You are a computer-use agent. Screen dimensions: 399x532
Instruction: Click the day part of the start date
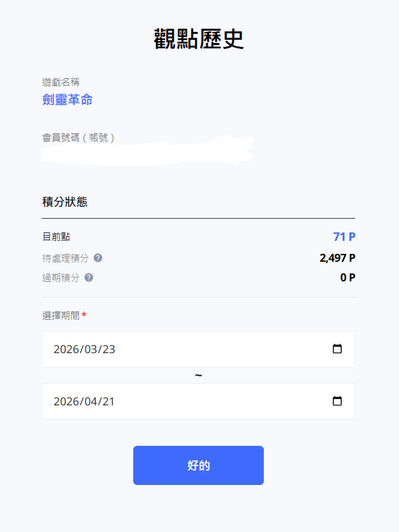coord(108,349)
